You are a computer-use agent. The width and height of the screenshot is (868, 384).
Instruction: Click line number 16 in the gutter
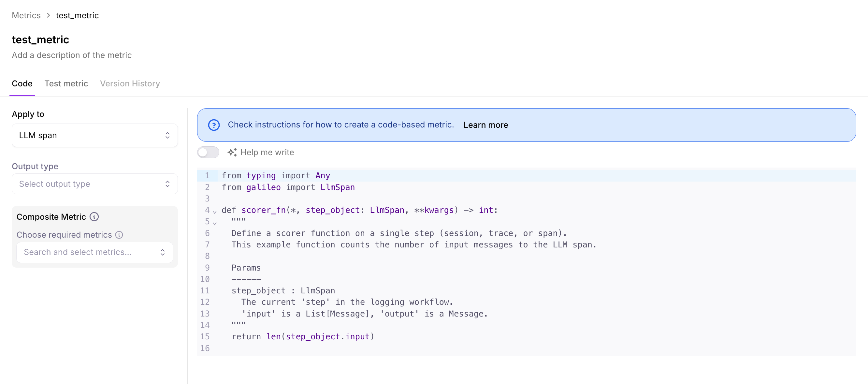tap(205, 348)
